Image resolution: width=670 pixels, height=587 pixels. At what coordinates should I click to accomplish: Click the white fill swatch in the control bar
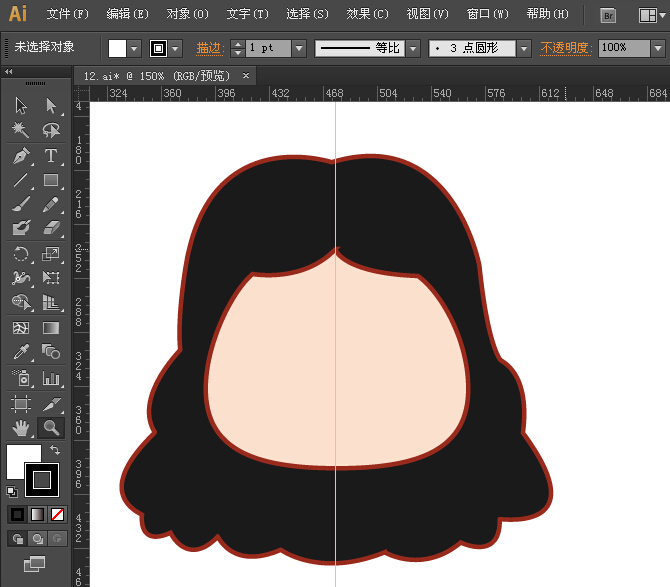point(118,48)
